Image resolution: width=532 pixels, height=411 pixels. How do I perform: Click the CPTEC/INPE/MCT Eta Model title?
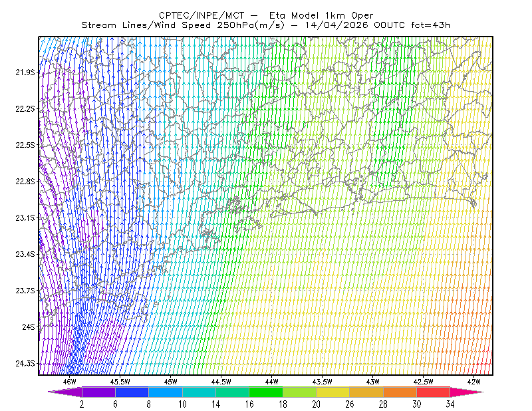(x=266, y=15)
